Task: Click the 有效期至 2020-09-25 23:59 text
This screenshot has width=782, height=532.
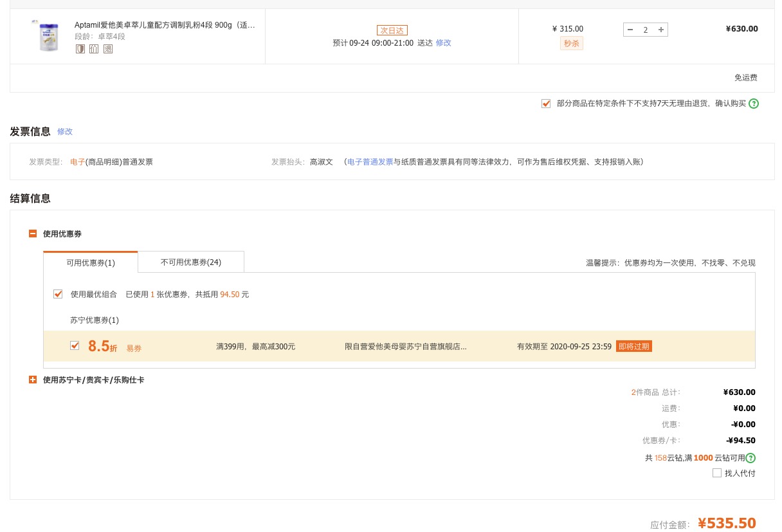Action: [564, 346]
